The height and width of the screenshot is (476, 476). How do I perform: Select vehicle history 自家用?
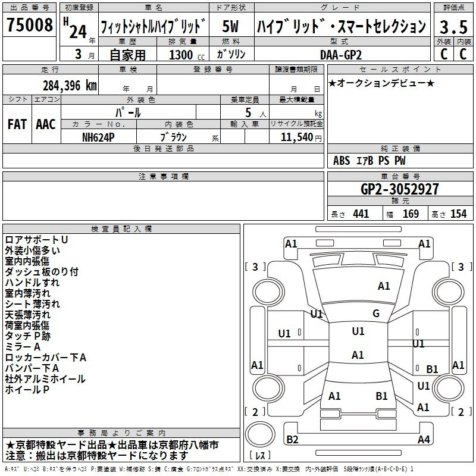tap(127, 55)
